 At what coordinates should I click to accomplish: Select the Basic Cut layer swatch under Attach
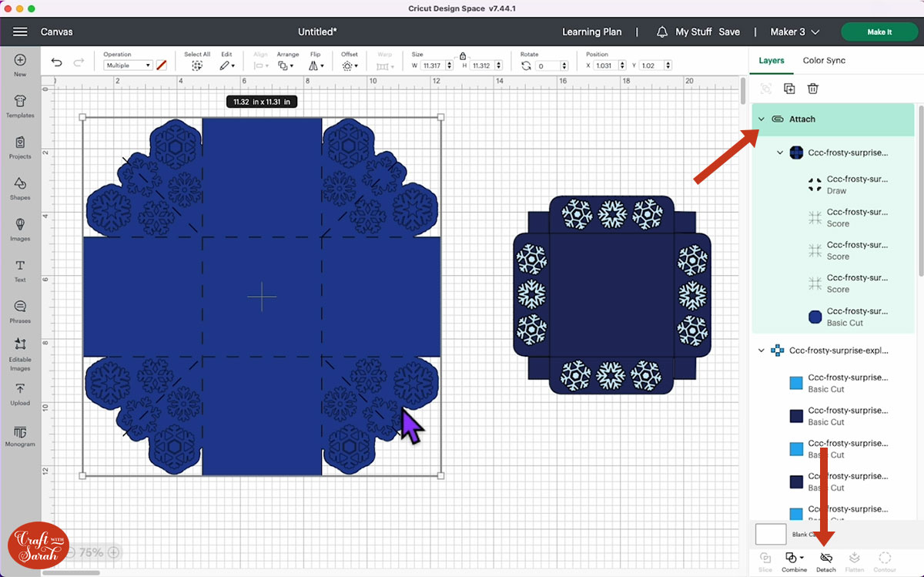815,317
